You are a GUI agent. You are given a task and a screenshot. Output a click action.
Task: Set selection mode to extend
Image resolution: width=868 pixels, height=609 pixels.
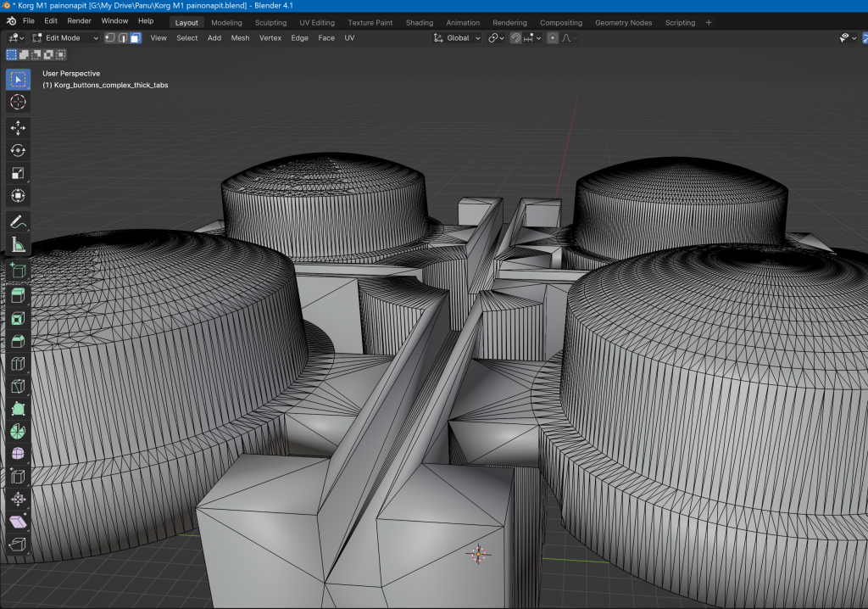click(x=24, y=54)
